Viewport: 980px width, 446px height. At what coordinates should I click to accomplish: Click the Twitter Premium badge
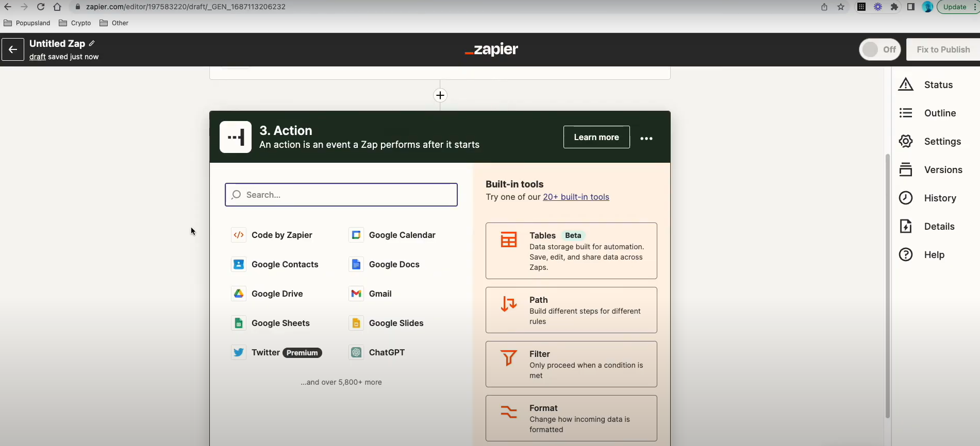pos(302,353)
